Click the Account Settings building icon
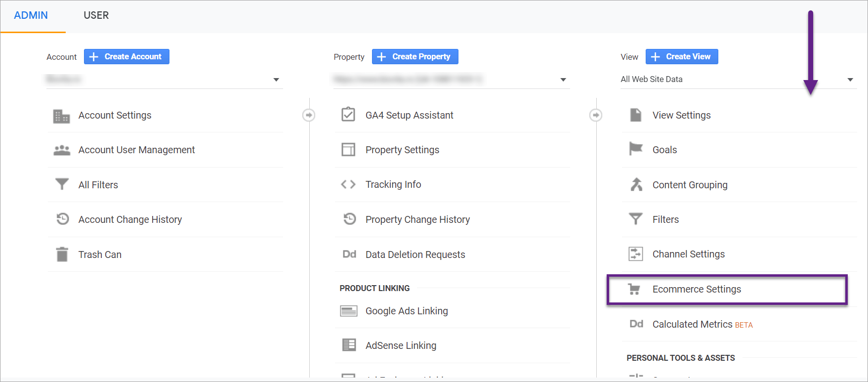 (x=61, y=116)
